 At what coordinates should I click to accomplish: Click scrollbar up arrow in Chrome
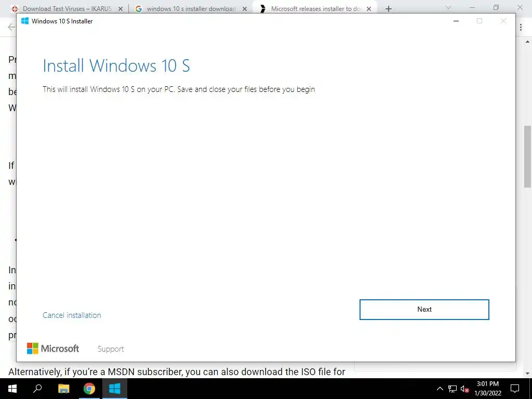click(x=527, y=42)
